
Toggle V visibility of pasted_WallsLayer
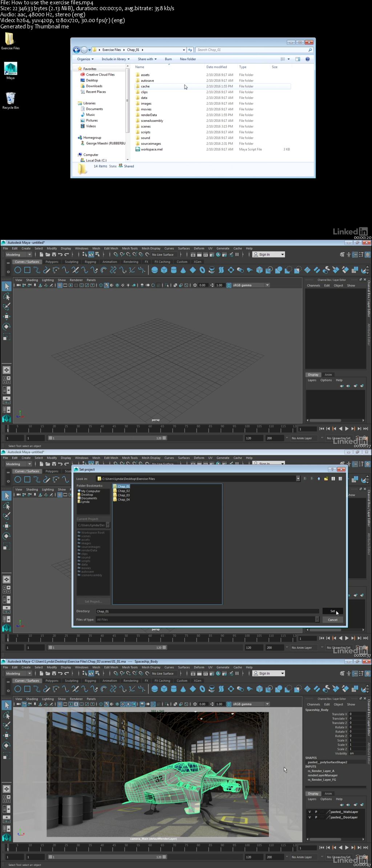click(x=310, y=812)
